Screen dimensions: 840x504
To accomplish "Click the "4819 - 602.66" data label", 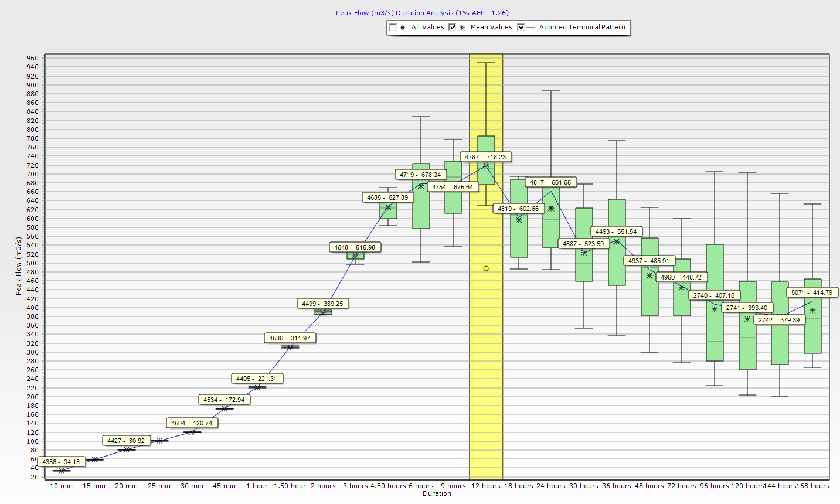I will 517,207.
